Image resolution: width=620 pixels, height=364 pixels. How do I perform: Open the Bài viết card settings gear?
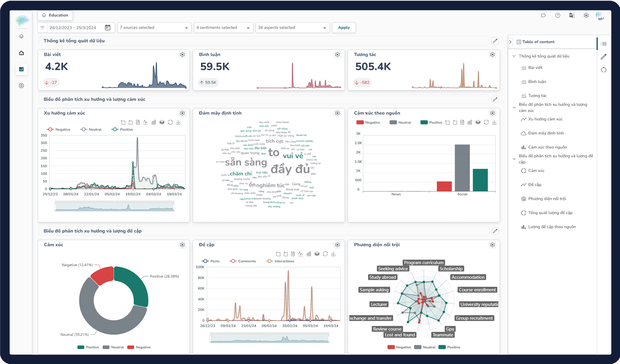point(182,55)
